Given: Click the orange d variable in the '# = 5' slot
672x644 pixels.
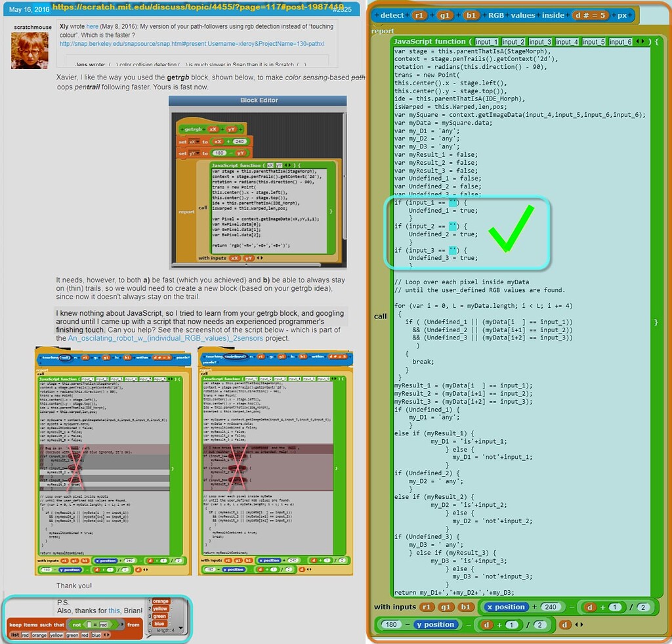Looking at the screenshot, I should (x=577, y=14).
